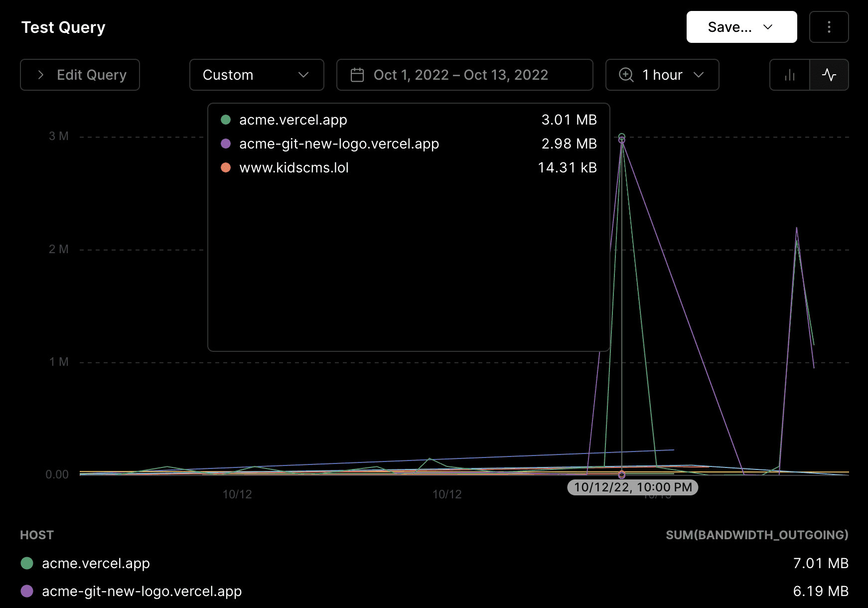This screenshot has width=868, height=608.
Task: Switch to the bar chart view
Action: 789,75
